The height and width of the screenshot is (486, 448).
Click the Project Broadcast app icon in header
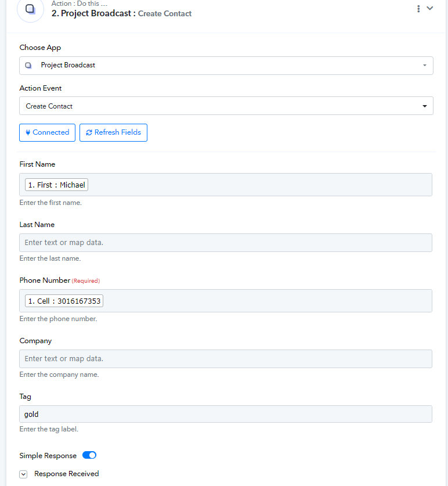30,9
